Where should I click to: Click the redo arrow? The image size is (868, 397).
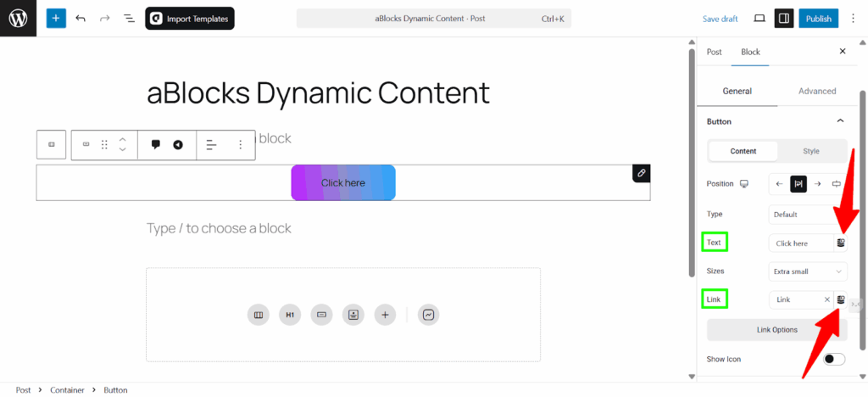tap(104, 19)
